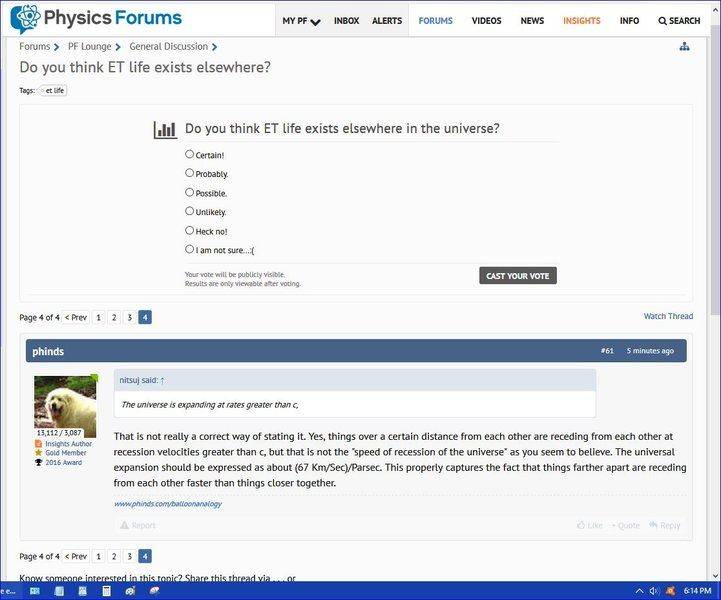Open the Forums breadcrumb link
The height and width of the screenshot is (600, 721).
34,46
